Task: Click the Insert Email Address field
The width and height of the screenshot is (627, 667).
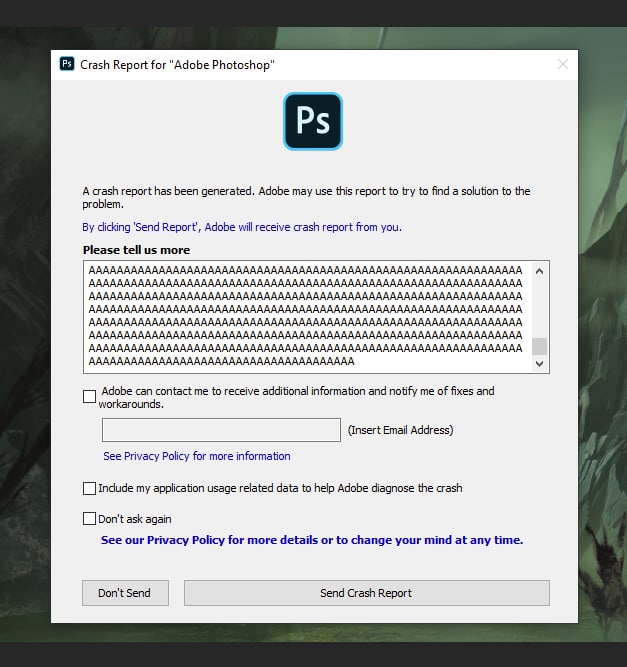Action: (x=221, y=430)
